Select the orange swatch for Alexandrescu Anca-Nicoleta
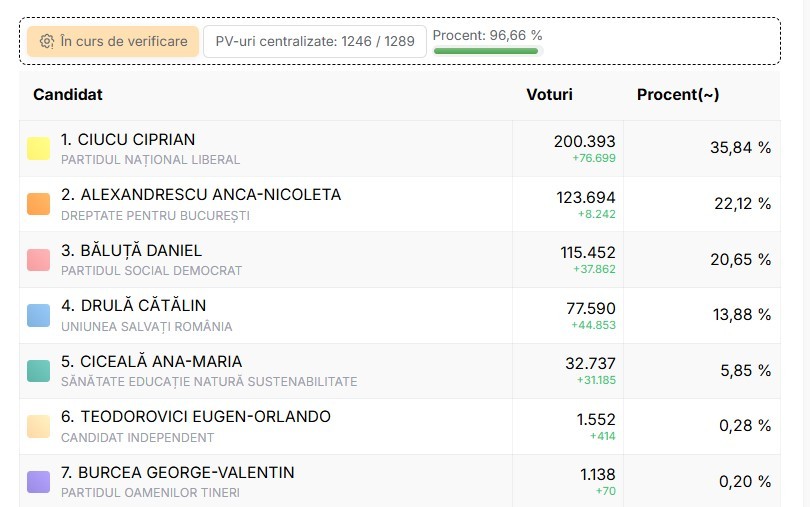 38,204
